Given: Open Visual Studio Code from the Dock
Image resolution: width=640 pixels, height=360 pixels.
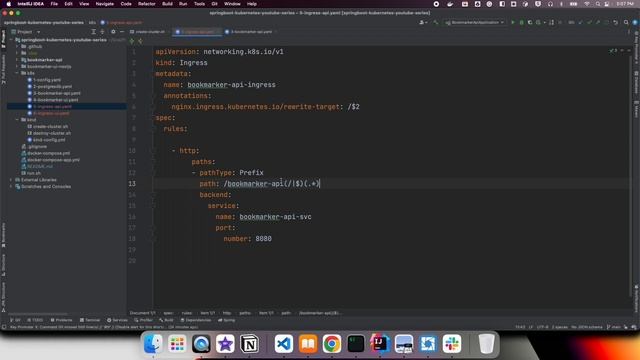Looking at the screenshot, I should point(284,344).
